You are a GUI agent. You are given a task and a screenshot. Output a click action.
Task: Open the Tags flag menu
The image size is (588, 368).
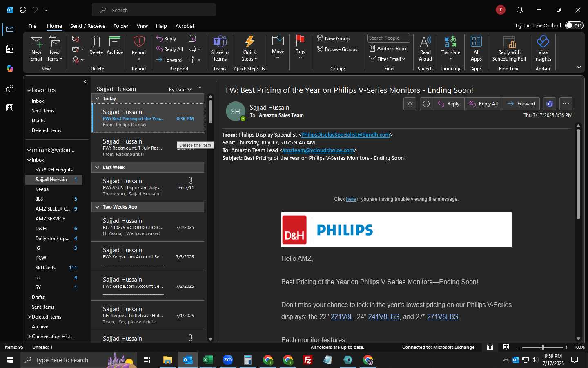(300, 47)
